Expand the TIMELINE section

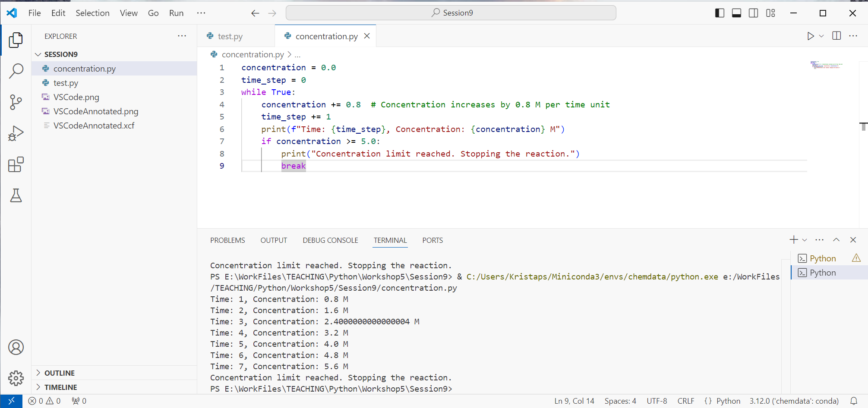(x=114, y=387)
